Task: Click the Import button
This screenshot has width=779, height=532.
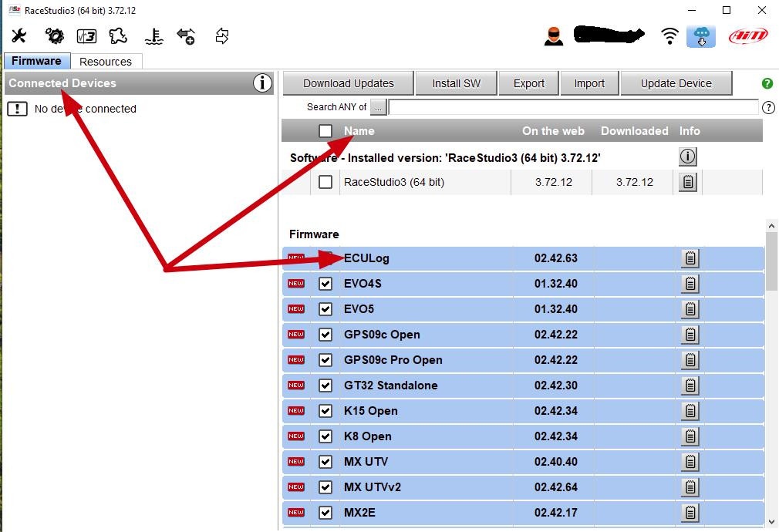Action: click(x=589, y=83)
